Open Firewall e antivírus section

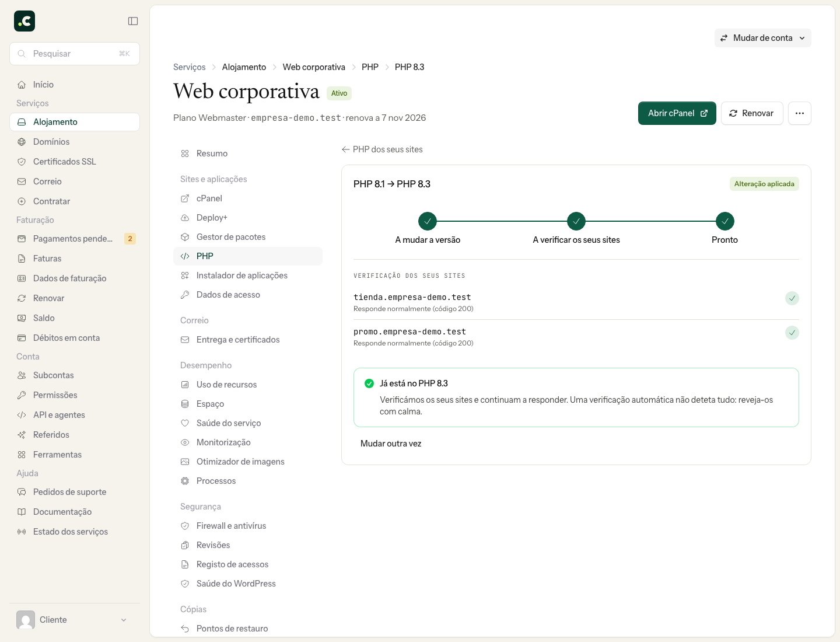(x=248, y=526)
